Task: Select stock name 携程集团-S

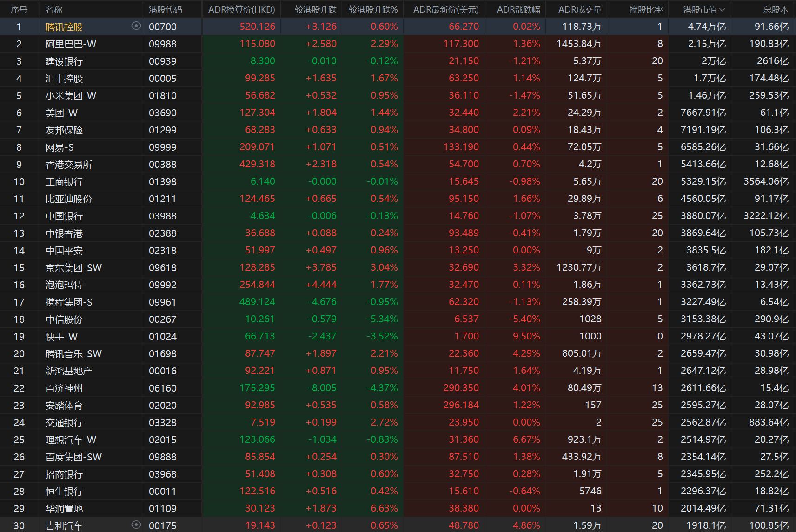Action: [69, 302]
